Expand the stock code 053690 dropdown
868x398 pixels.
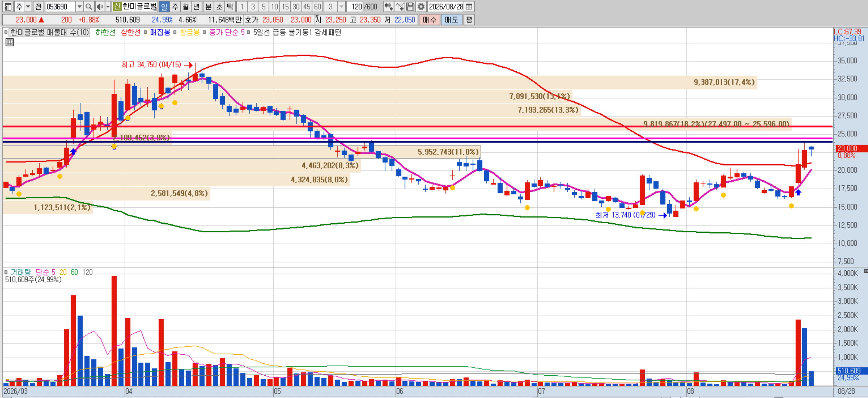(x=80, y=6)
